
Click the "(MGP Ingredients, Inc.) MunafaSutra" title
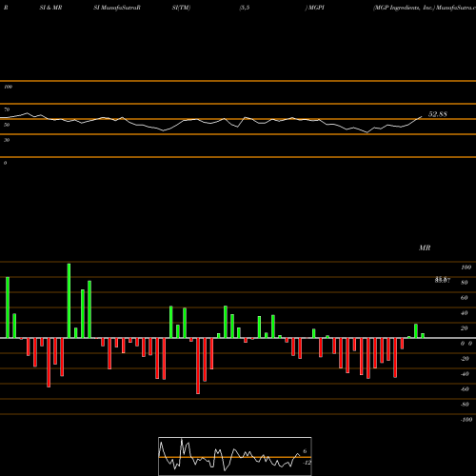425,8
